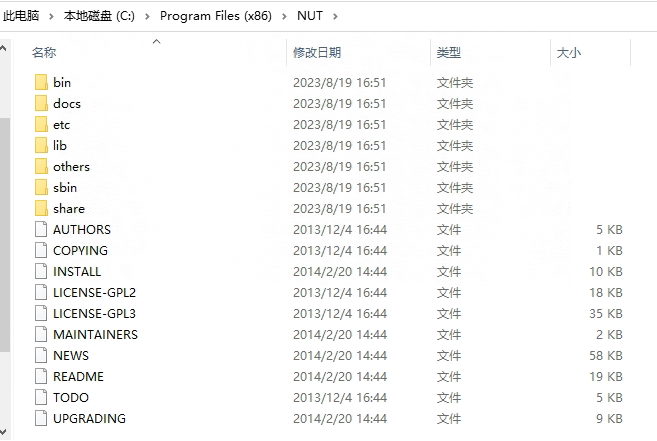
Task: Click the 18 KB size of LICENSE-GPL2
Action: pos(606,293)
